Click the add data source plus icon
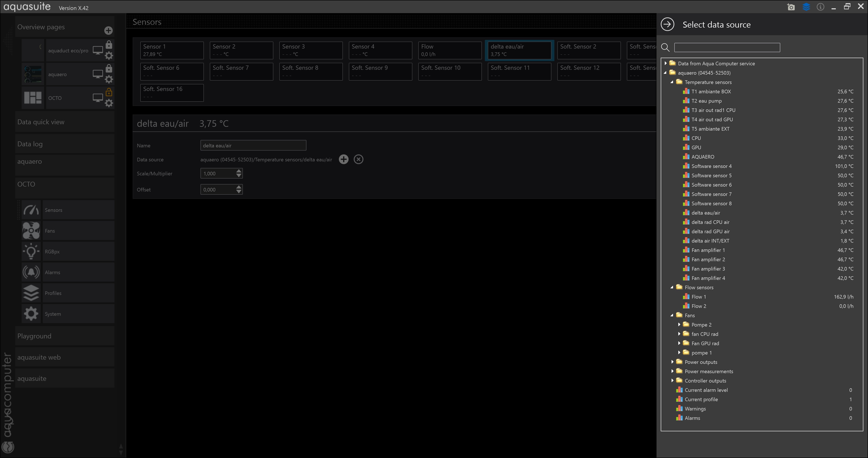This screenshot has width=868, height=458. 343,159
